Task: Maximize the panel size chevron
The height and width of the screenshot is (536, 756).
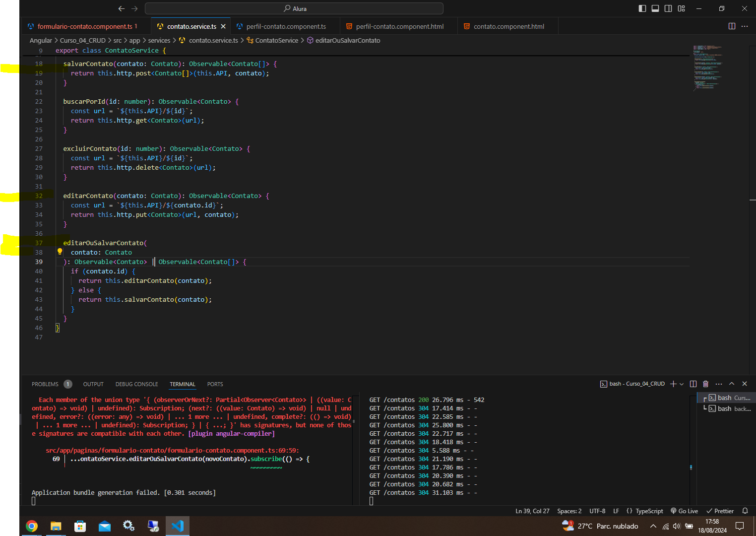Action: 732,384
